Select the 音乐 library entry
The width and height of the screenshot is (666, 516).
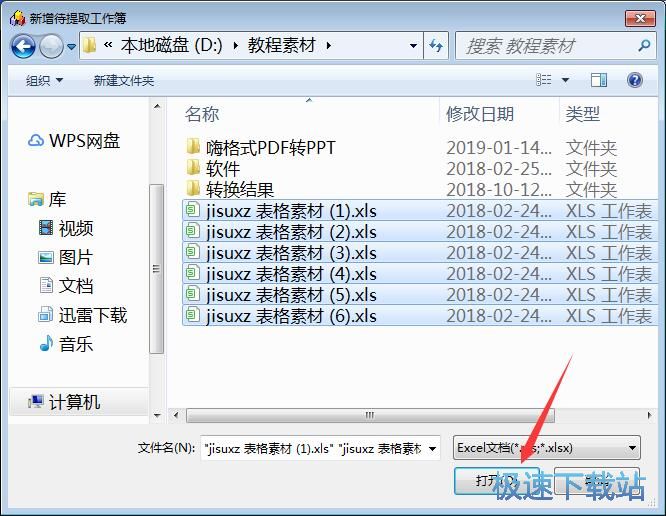pyautogui.click(x=46, y=344)
